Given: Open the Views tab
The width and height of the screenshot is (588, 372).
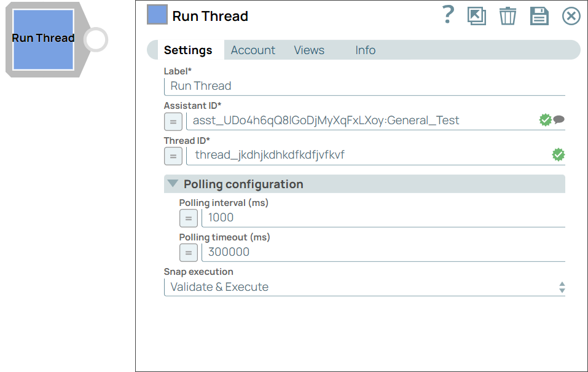Looking at the screenshot, I should tap(309, 50).
